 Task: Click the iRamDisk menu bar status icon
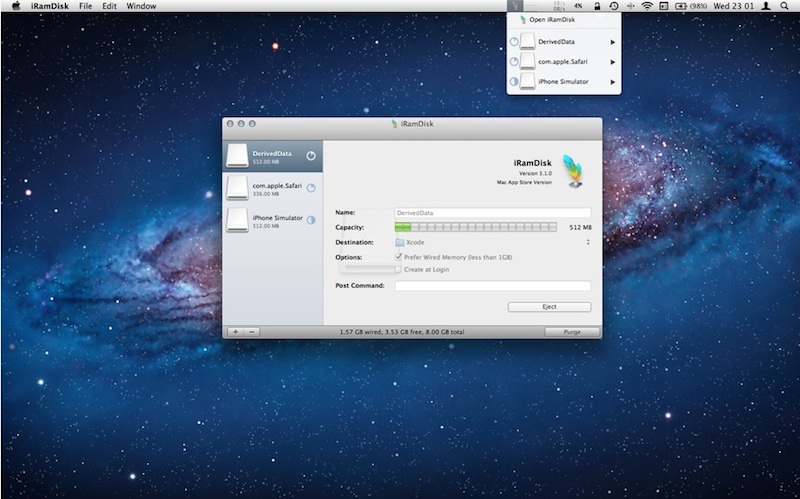pyautogui.click(x=516, y=6)
